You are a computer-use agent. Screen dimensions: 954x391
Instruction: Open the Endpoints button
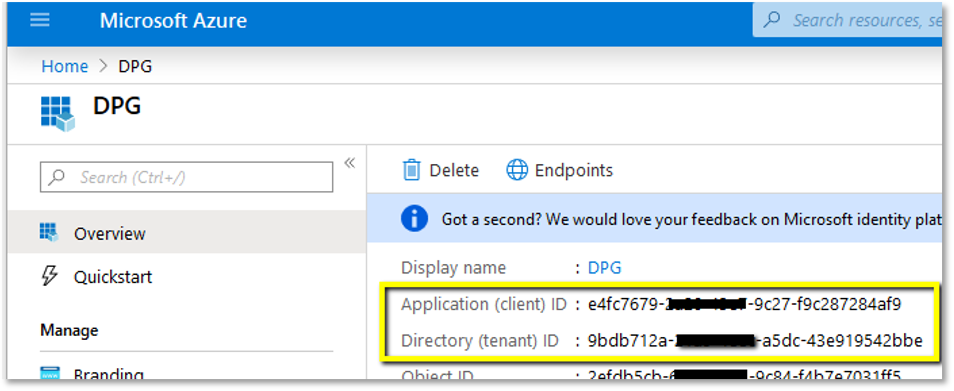click(x=560, y=170)
